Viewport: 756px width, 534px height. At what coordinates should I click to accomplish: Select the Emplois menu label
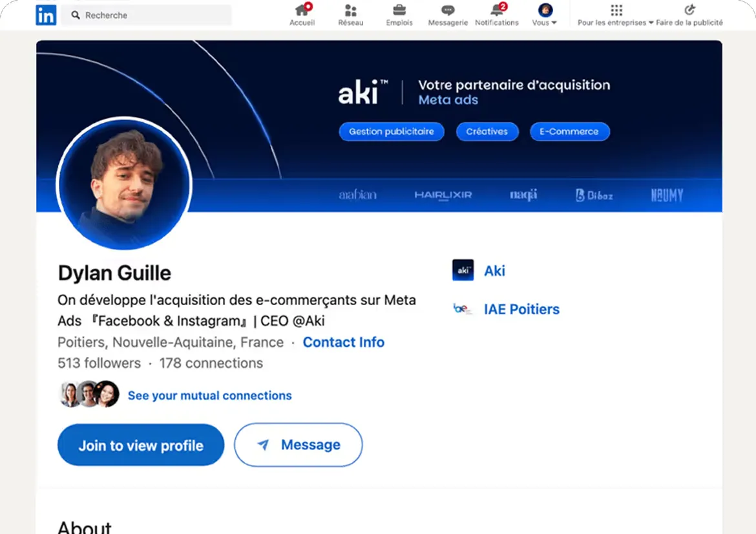pyautogui.click(x=399, y=23)
